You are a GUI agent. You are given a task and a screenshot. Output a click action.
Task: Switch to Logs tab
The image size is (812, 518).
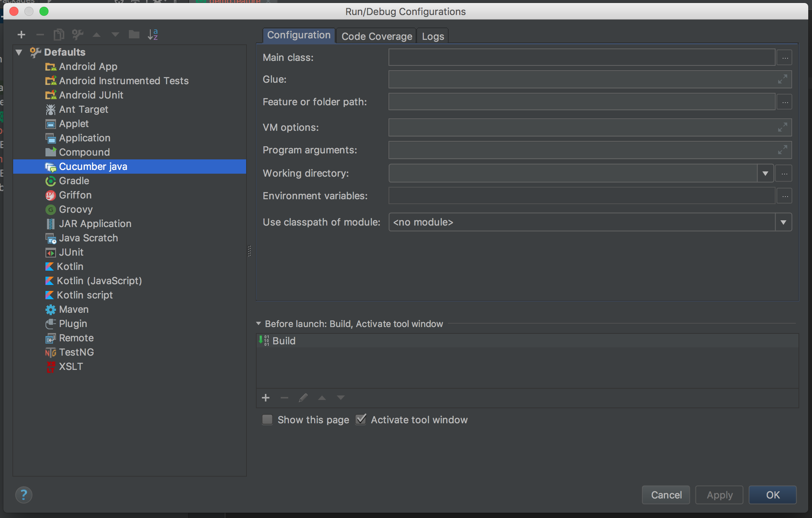pyautogui.click(x=433, y=36)
